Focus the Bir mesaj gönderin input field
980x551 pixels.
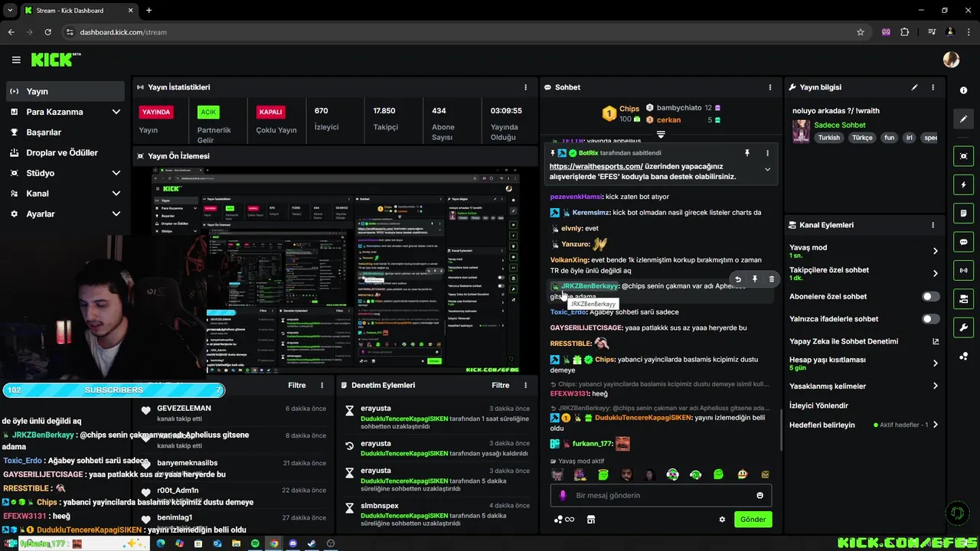[661, 495]
